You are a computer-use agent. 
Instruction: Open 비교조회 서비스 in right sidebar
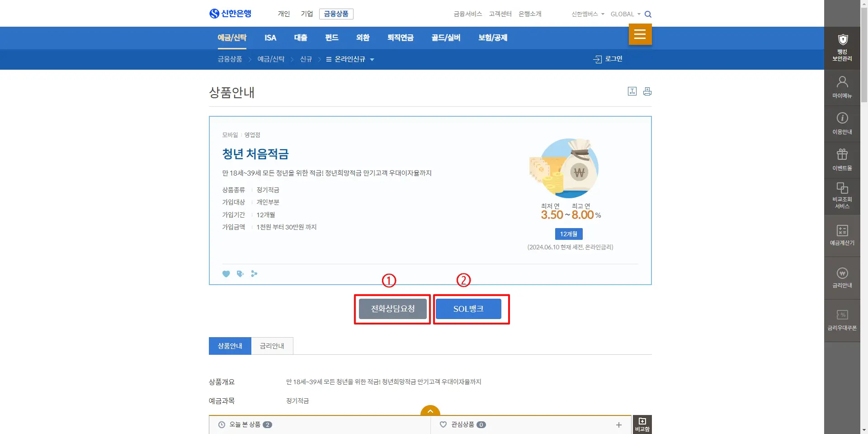coord(842,196)
